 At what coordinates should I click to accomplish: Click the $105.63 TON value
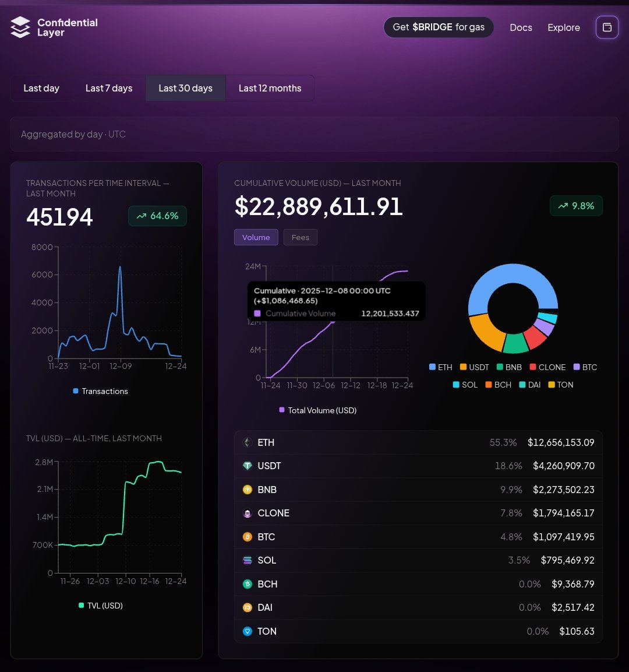coord(577,631)
